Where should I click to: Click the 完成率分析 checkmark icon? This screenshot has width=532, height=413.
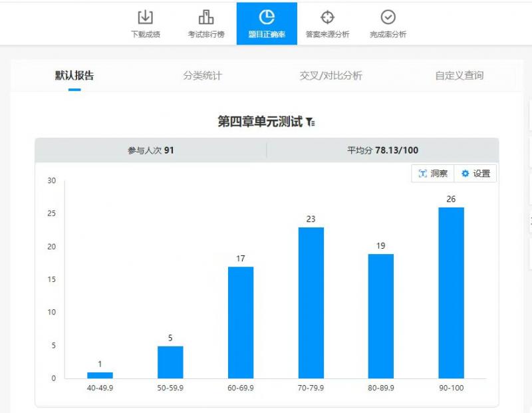[x=388, y=17]
